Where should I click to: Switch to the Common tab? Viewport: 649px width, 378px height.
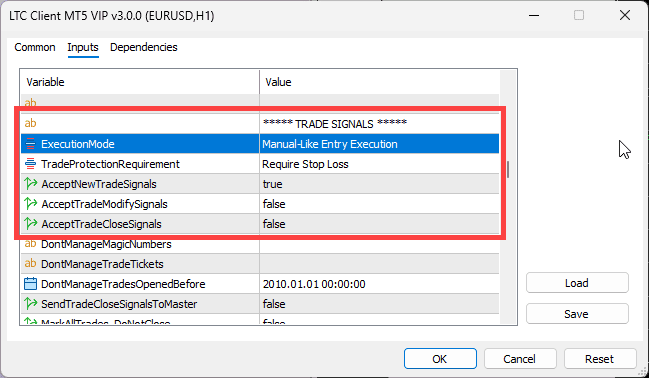[x=35, y=47]
